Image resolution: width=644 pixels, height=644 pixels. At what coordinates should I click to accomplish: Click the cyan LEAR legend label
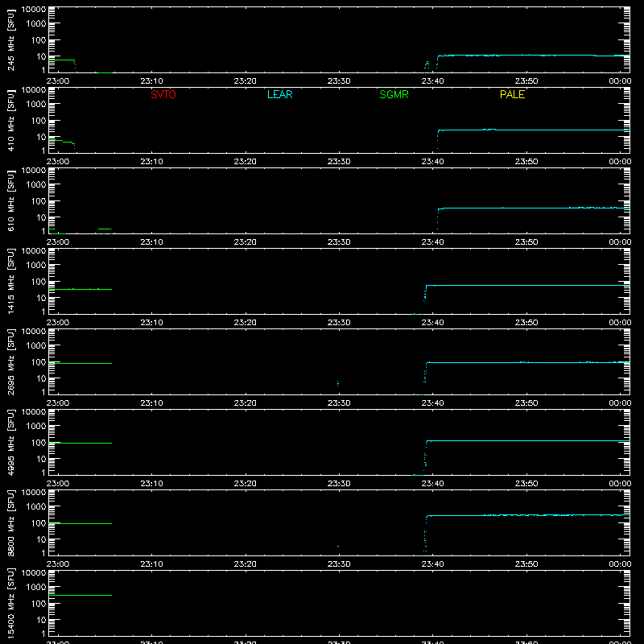tap(279, 94)
